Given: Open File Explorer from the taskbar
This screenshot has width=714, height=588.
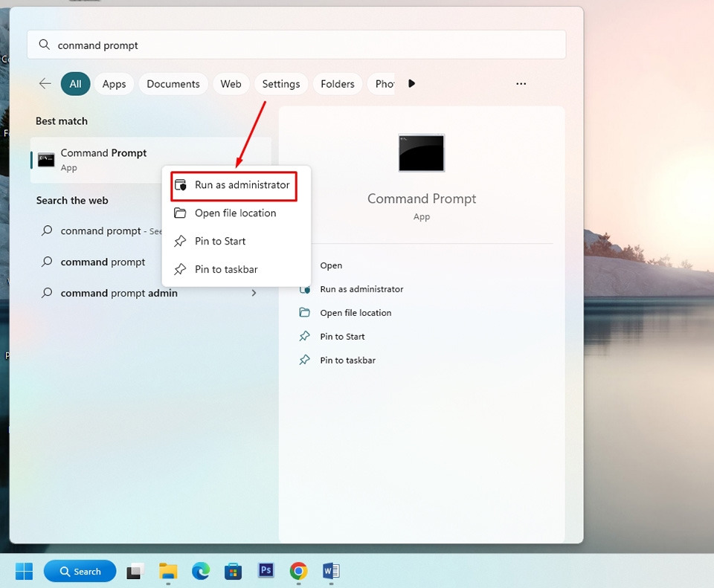Looking at the screenshot, I should [167, 571].
